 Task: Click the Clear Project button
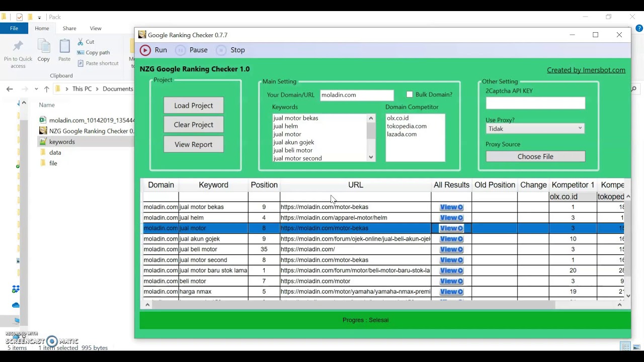click(x=194, y=125)
